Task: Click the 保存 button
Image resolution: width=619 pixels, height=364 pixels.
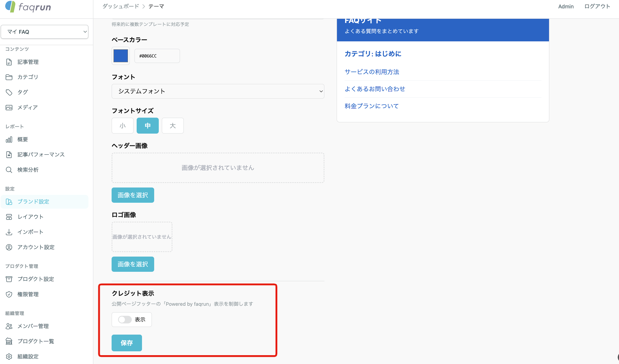Action: [x=127, y=343]
